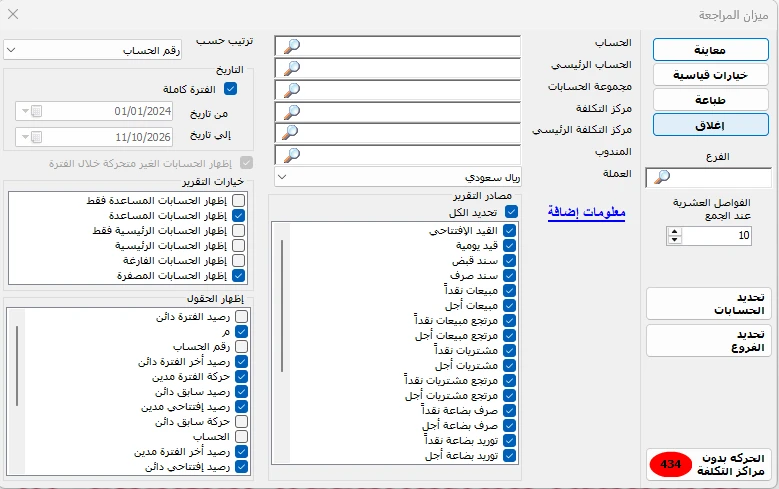Click طباعة print button
This screenshot has height=489, width=779.
click(x=710, y=100)
